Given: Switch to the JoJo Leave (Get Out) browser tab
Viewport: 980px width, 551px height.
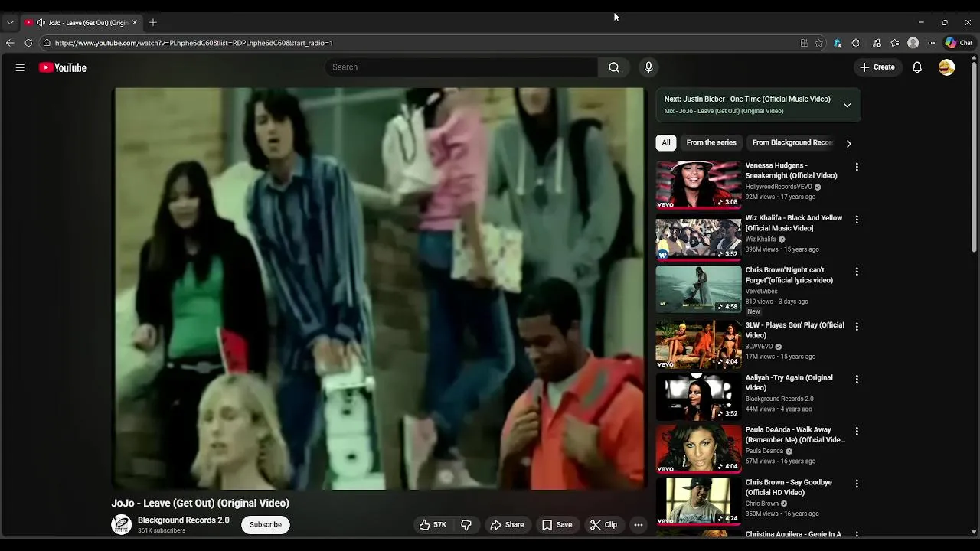Looking at the screenshot, I should pyautogui.click(x=81, y=23).
